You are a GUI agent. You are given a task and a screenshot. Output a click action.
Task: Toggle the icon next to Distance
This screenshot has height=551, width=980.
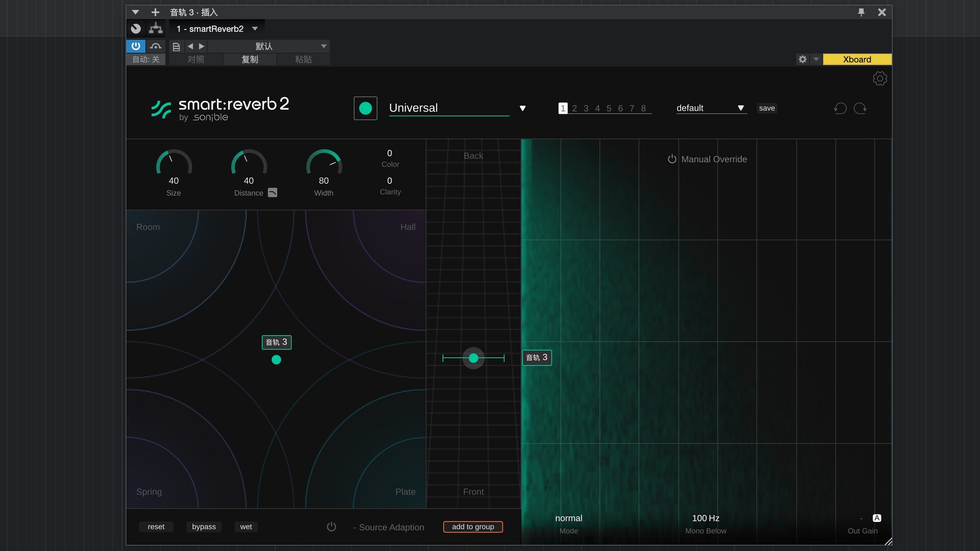273,192
